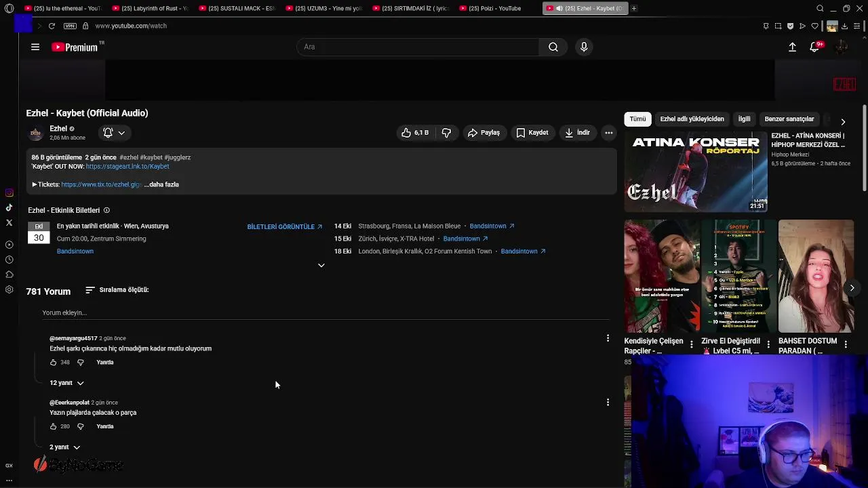Advance filter chips with right arrow

click(x=843, y=121)
